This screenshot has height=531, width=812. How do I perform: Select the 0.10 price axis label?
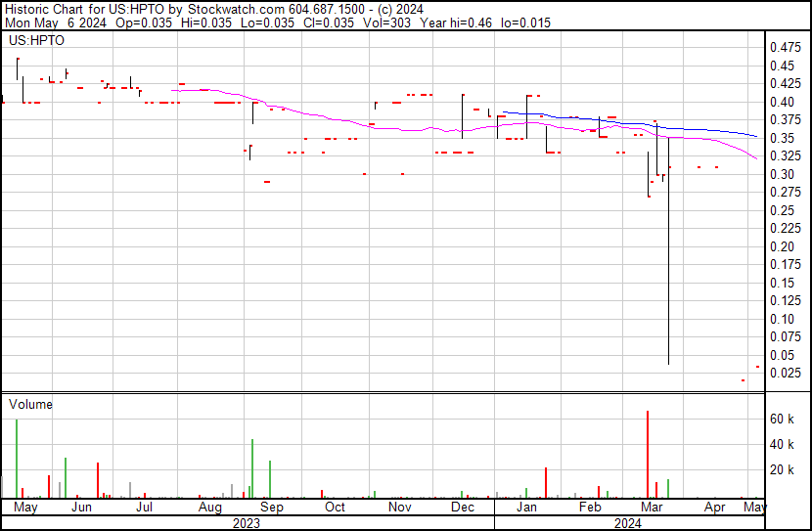click(x=782, y=320)
